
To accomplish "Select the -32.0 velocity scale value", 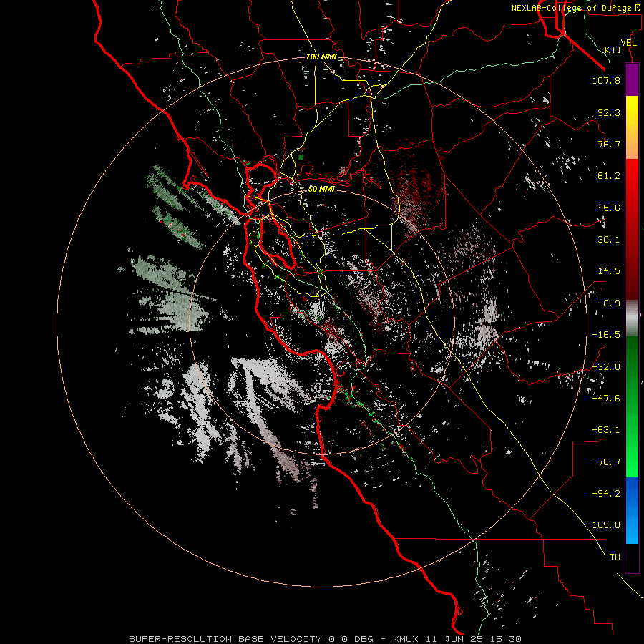I will (606, 367).
